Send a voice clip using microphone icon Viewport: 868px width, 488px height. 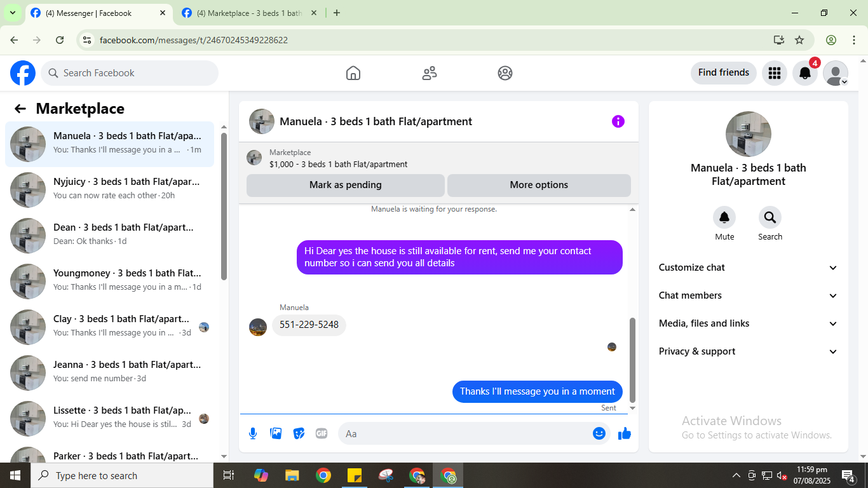point(253,433)
